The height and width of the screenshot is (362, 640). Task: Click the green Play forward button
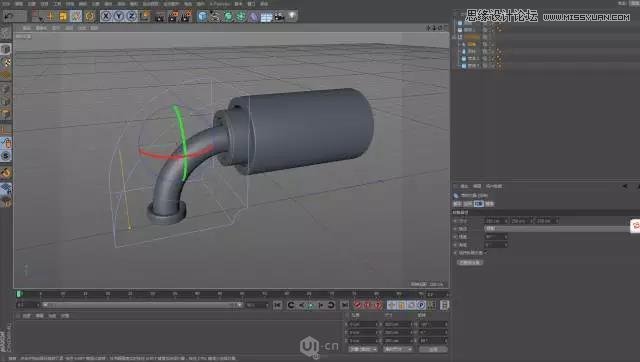point(311,305)
